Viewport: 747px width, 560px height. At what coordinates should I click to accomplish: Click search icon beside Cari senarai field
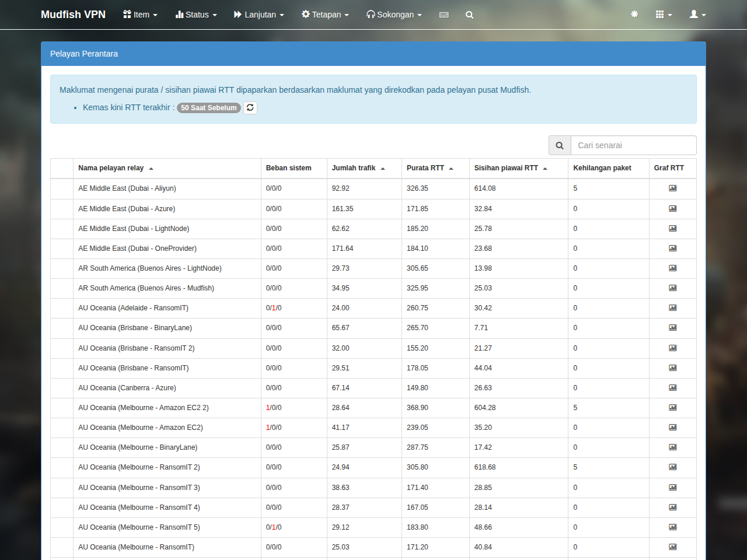click(x=560, y=145)
